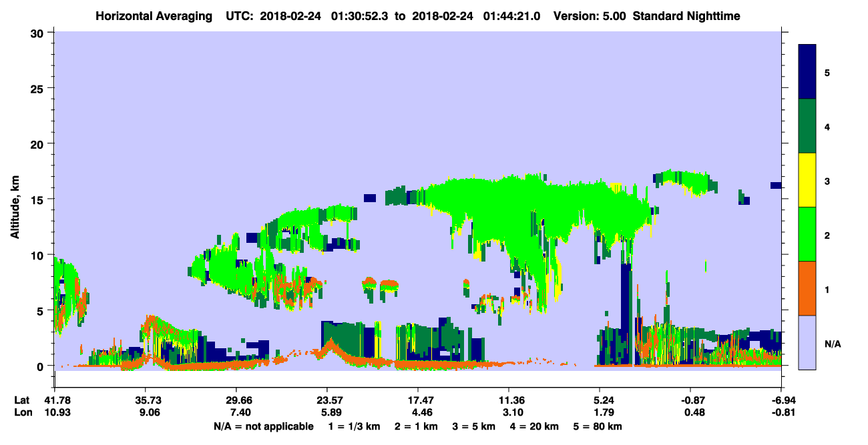This screenshot has height=445, width=868.
Task: Click the altitude tick label '15'
Action: (x=39, y=199)
